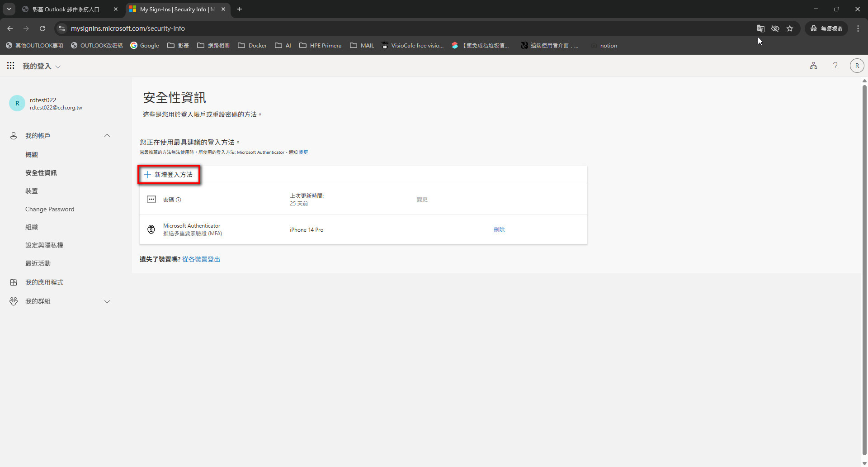Reload the page with the refresh icon
Screen dimensions: 868x467
point(42,29)
